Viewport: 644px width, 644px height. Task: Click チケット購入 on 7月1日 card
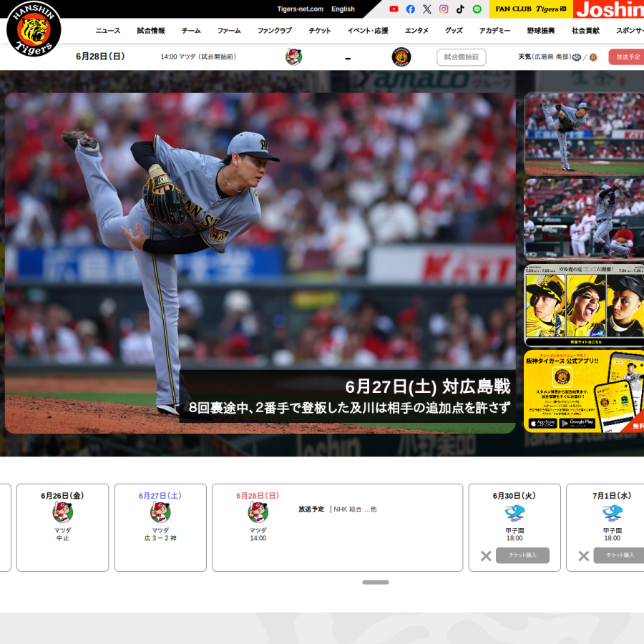[619, 555]
